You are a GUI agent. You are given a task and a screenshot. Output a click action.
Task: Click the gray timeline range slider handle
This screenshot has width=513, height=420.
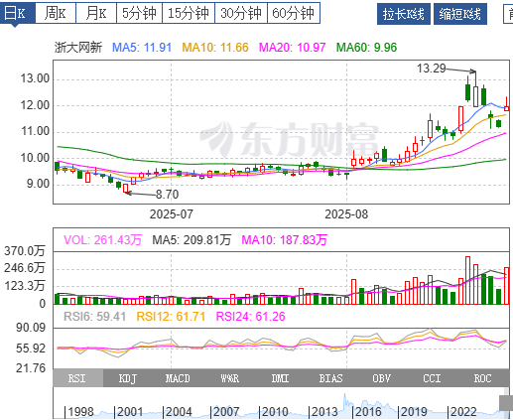coord(506,403)
